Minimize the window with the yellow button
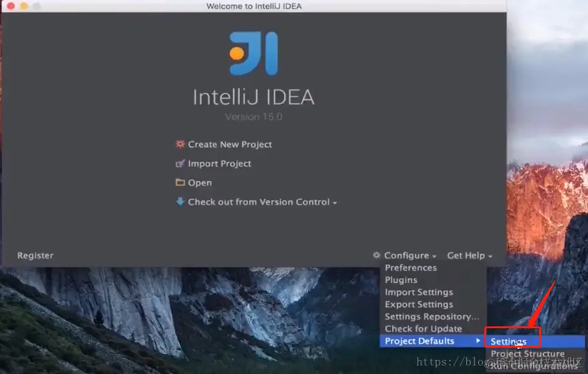 tap(24, 5)
